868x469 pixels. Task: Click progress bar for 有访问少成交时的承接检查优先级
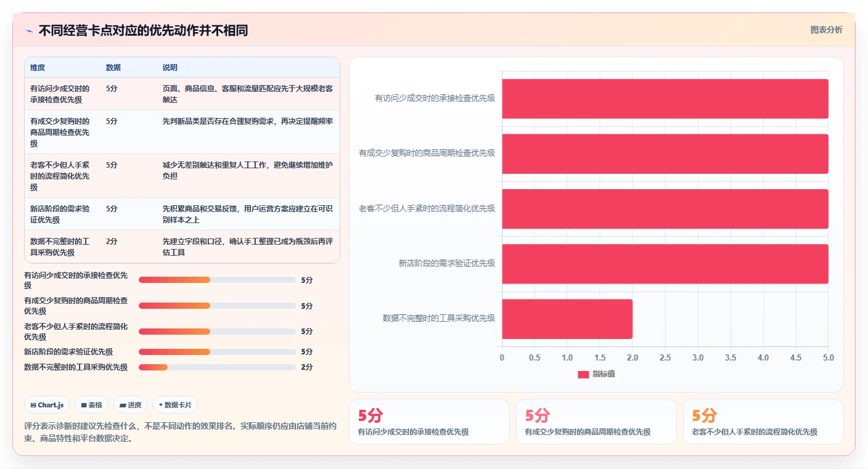(x=217, y=280)
